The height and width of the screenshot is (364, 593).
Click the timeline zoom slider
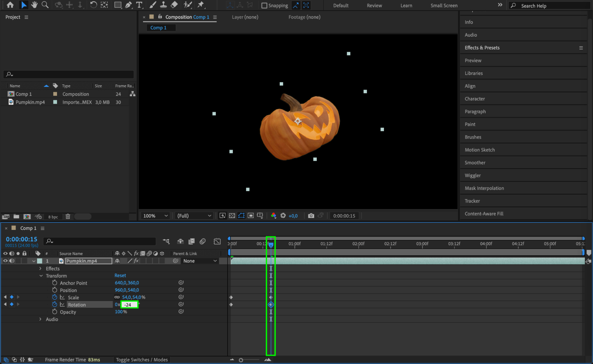tap(241, 360)
